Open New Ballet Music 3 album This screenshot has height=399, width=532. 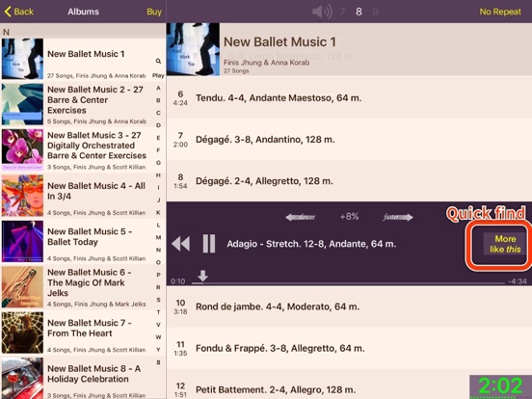click(x=83, y=150)
